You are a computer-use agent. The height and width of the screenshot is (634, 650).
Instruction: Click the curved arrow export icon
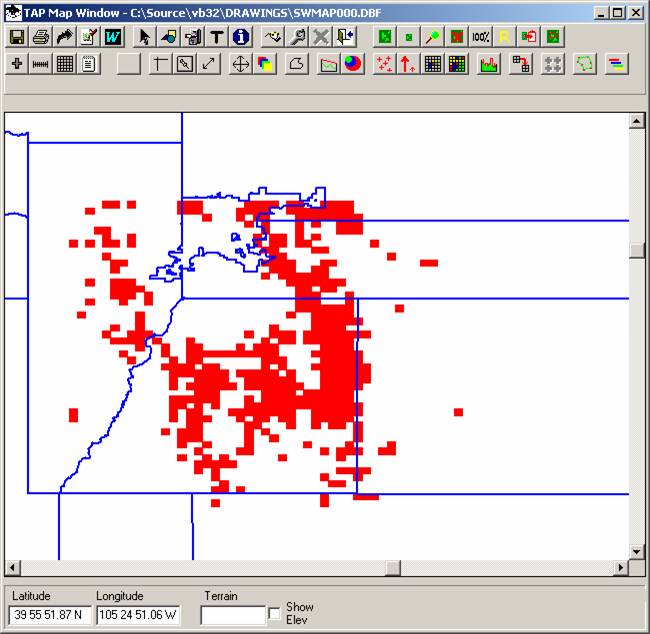tap(65, 37)
